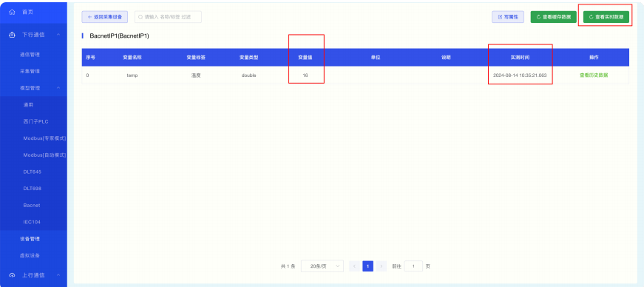Open 虚拟设备 in the sidebar

point(30,256)
